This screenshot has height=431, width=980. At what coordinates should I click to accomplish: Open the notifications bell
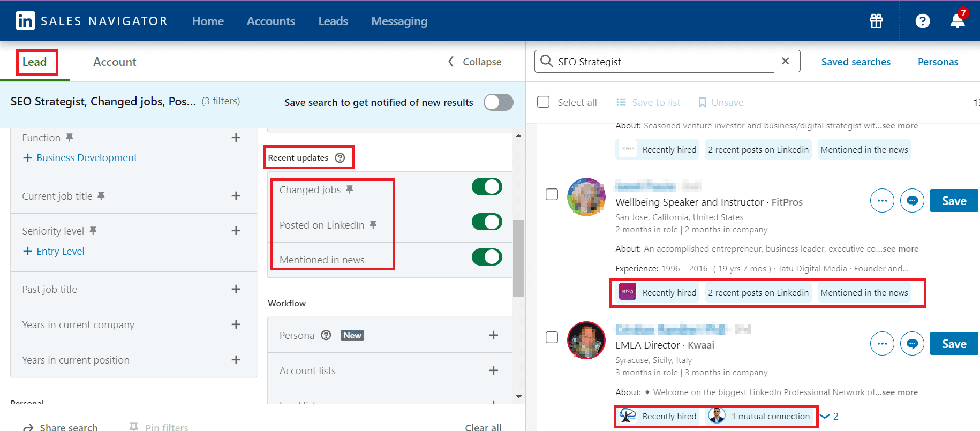point(957,21)
